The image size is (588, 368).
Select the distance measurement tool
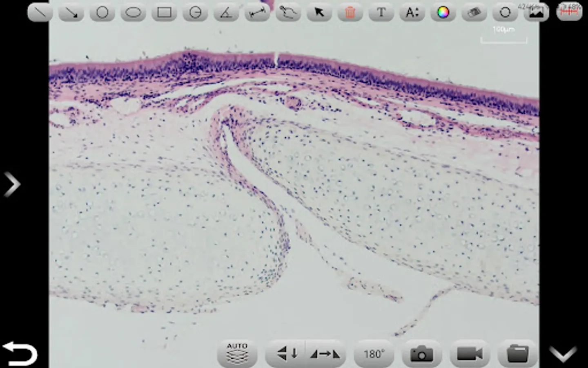257,12
